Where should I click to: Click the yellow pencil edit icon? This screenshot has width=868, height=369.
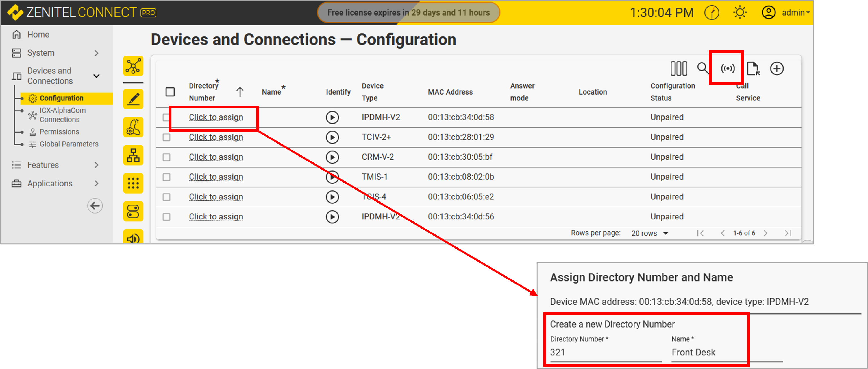pos(133,99)
